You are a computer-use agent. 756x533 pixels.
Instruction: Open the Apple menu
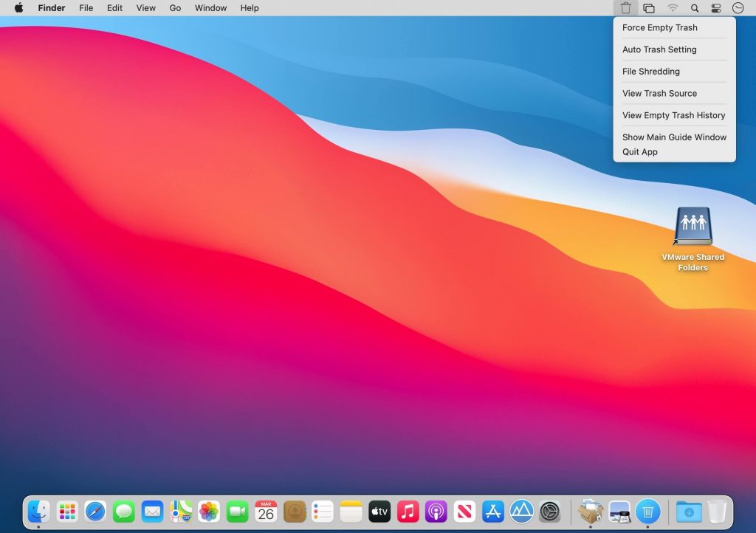click(18, 8)
